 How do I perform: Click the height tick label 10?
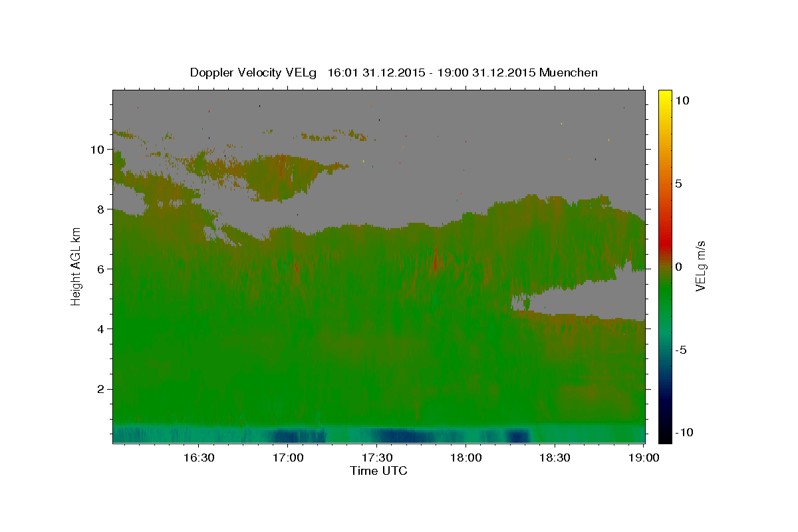pyautogui.click(x=98, y=150)
